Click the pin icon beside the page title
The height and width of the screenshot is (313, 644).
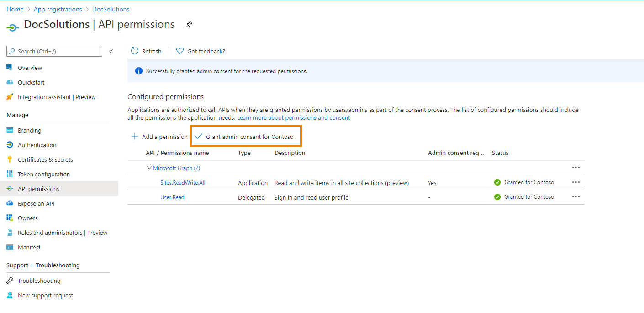[189, 25]
